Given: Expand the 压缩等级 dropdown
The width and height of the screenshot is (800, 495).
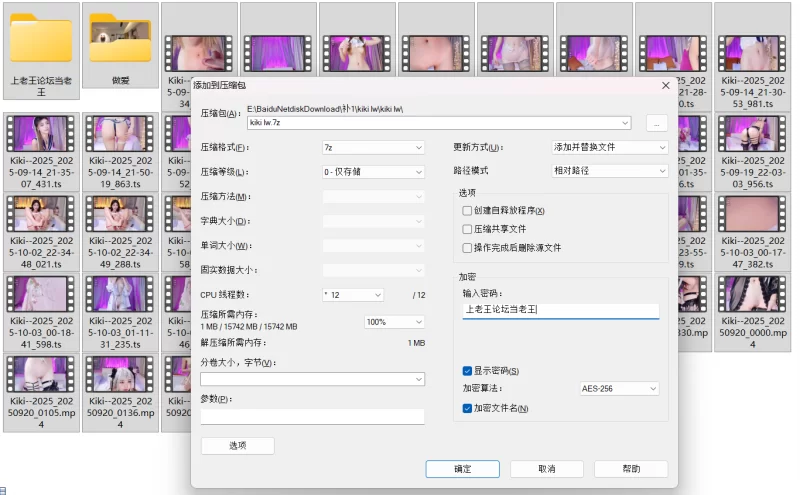Looking at the screenshot, I should (373, 172).
